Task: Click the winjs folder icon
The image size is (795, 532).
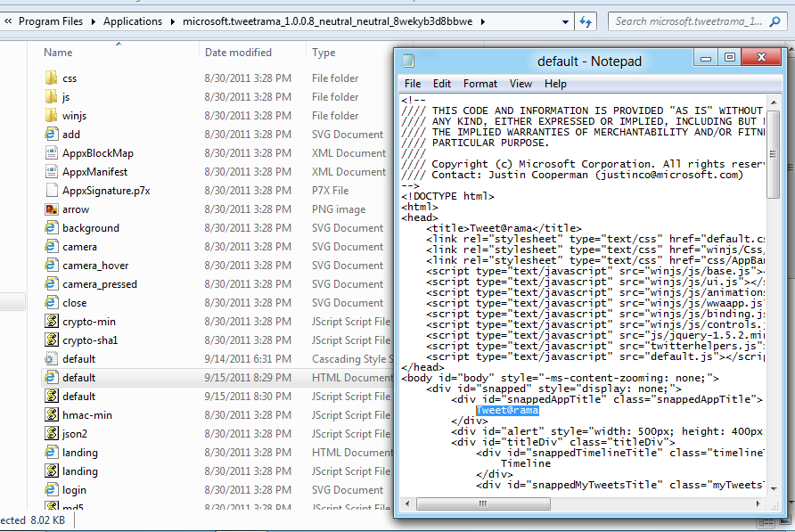Action: pyautogui.click(x=51, y=116)
